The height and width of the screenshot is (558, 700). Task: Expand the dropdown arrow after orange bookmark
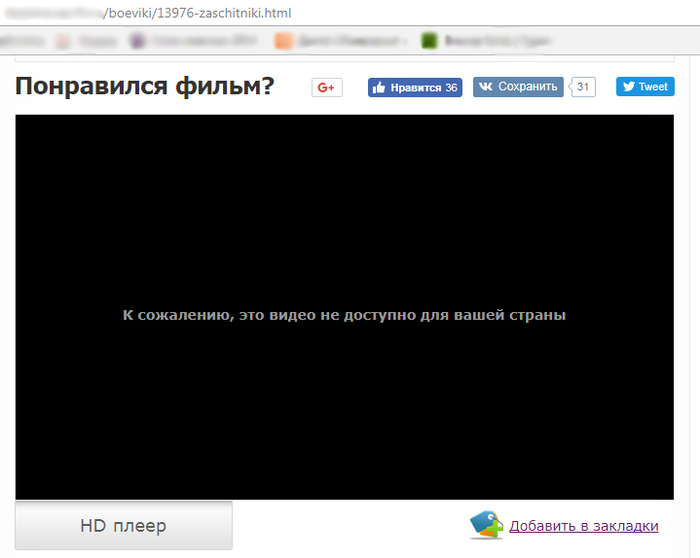(404, 41)
